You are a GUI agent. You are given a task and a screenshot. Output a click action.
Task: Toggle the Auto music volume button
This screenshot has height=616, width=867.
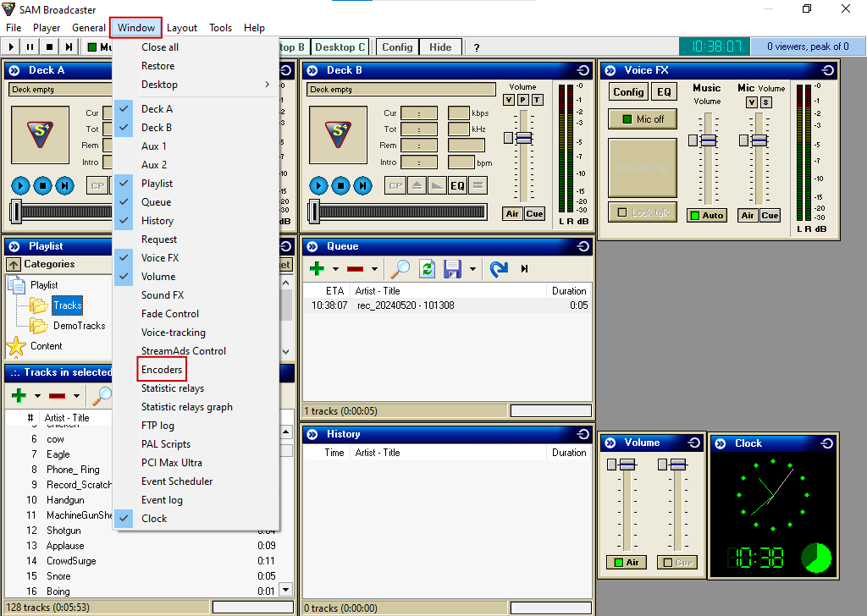coord(706,215)
